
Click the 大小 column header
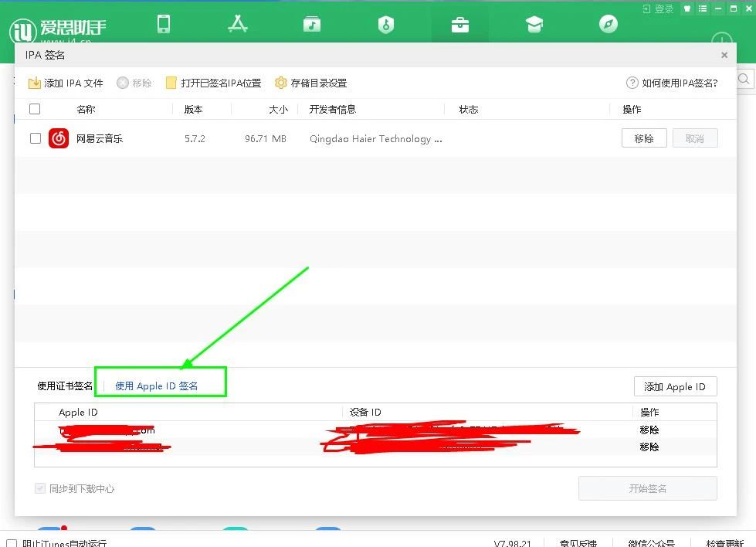coord(278,110)
